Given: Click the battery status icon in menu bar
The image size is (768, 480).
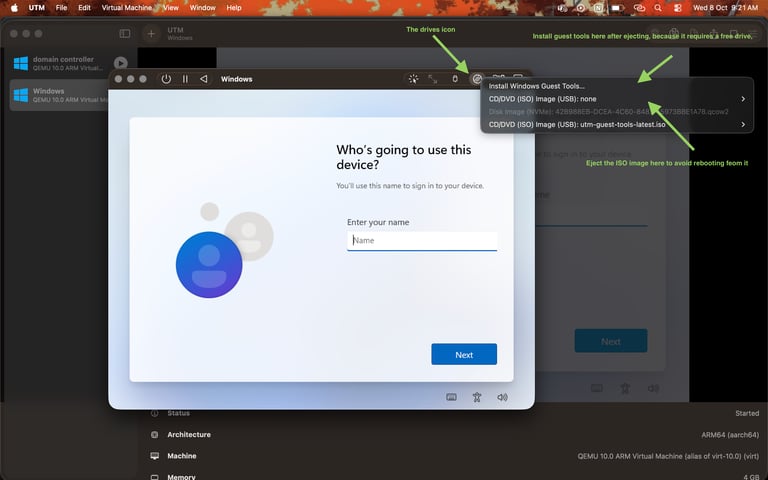Looking at the screenshot, I should (x=618, y=8).
